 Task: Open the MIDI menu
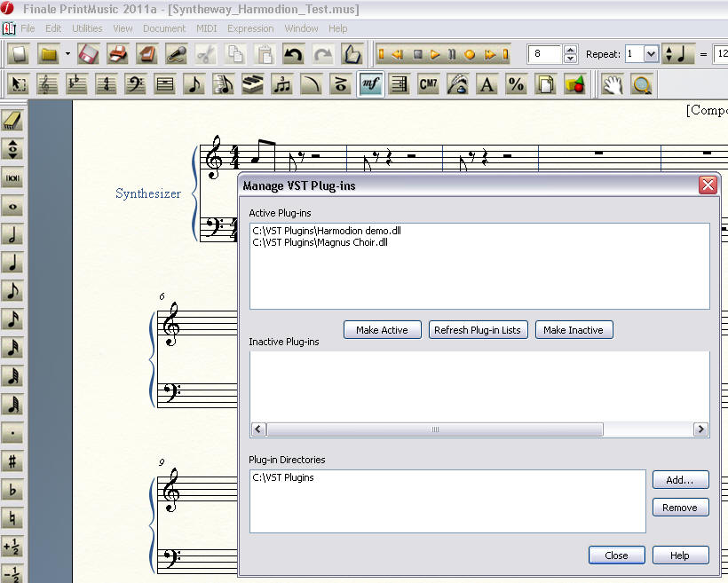(207, 28)
